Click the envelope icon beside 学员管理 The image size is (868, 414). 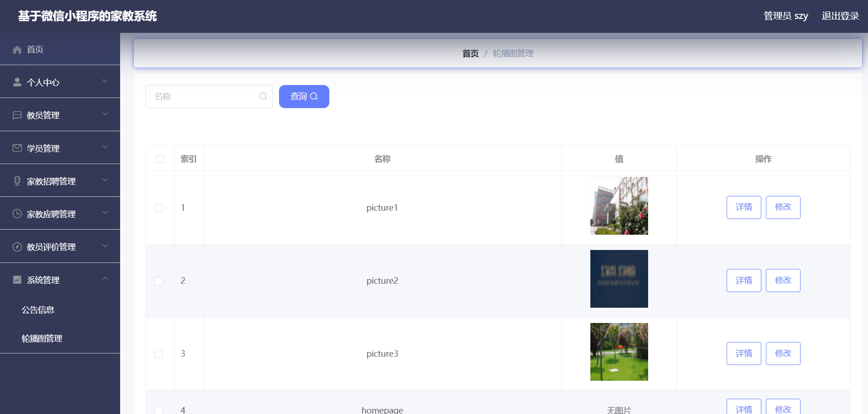pyautogui.click(x=17, y=148)
